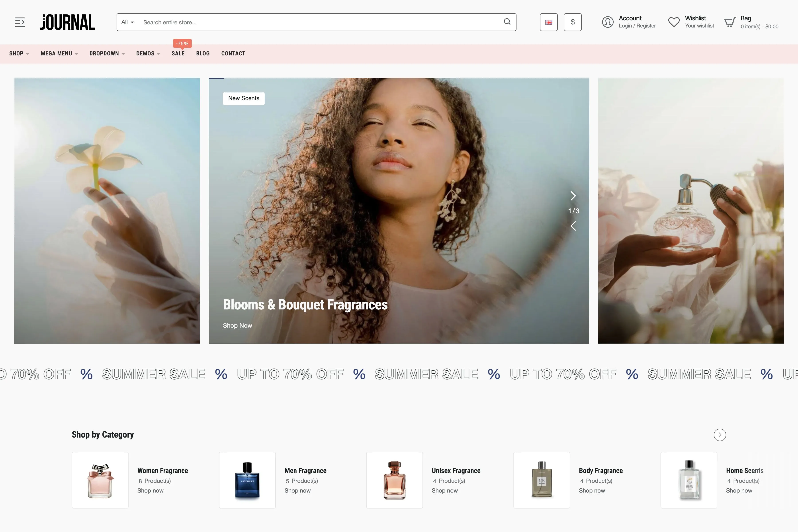The height and width of the screenshot is (532, 798).
Task: Go to previous slide arrow
Action: (x=573, y=226)
